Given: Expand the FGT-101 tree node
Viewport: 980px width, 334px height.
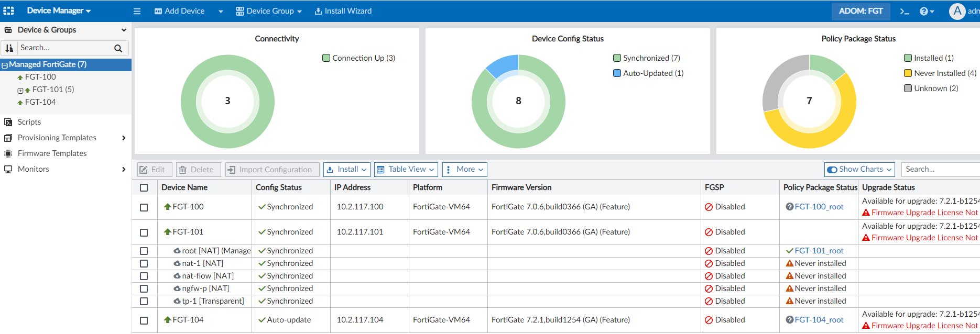Looking at the screenshot, I should coord(20,90).
